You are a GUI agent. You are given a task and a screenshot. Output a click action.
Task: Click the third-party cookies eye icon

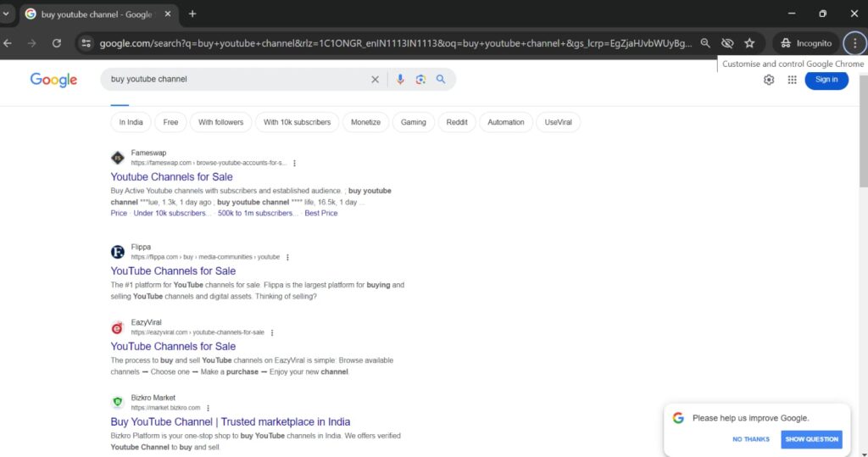(727, 43)
